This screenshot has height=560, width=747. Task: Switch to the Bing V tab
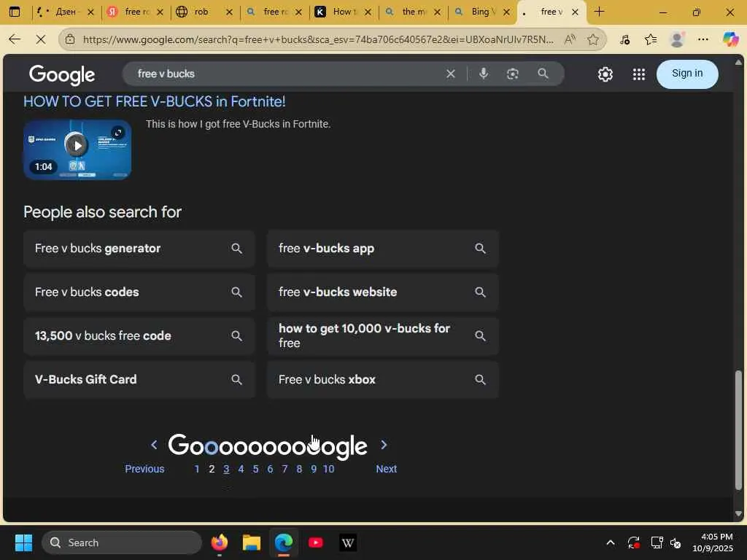point(482,12)
